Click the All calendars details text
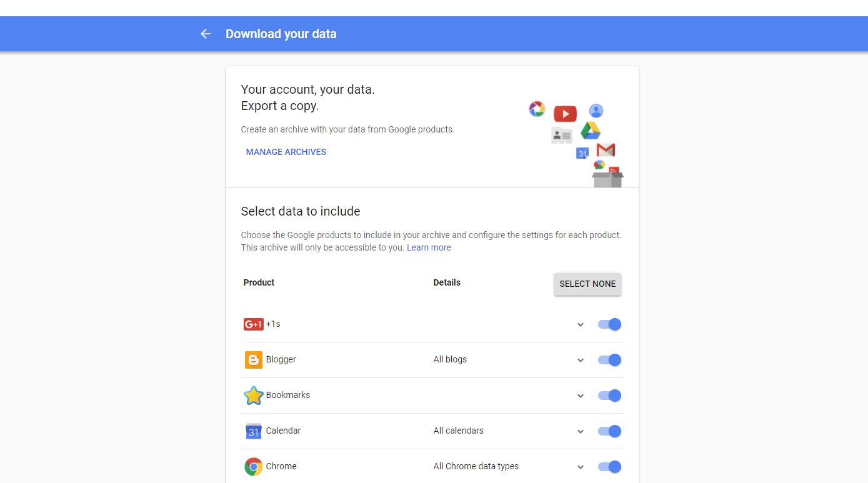868x483 pixels. pyautogui.click(x=458, y=431)
